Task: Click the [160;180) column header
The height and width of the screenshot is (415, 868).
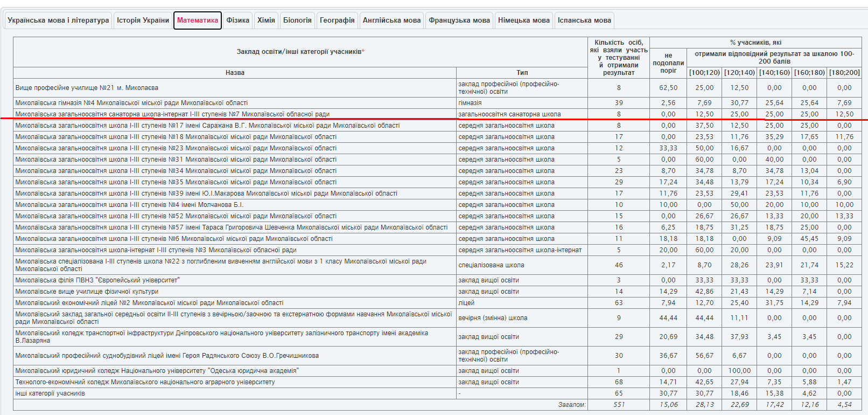Action: point(809,73)
